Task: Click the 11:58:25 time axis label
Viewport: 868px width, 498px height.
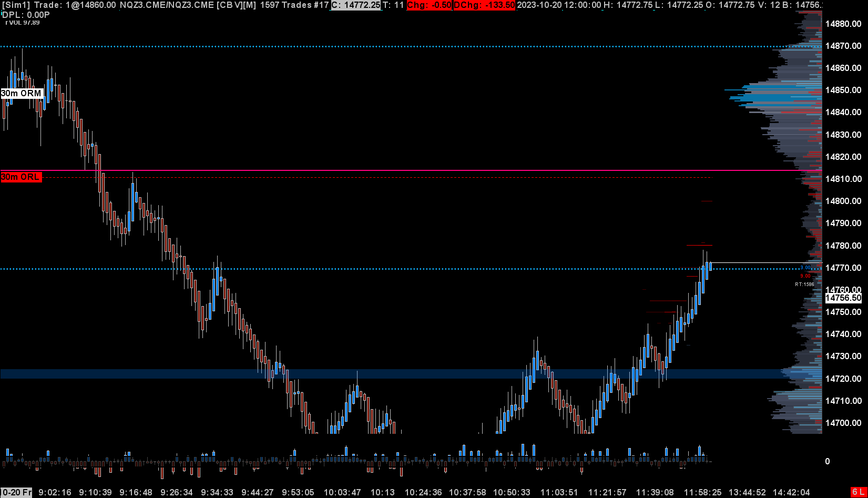Action: tap(702, 492)
